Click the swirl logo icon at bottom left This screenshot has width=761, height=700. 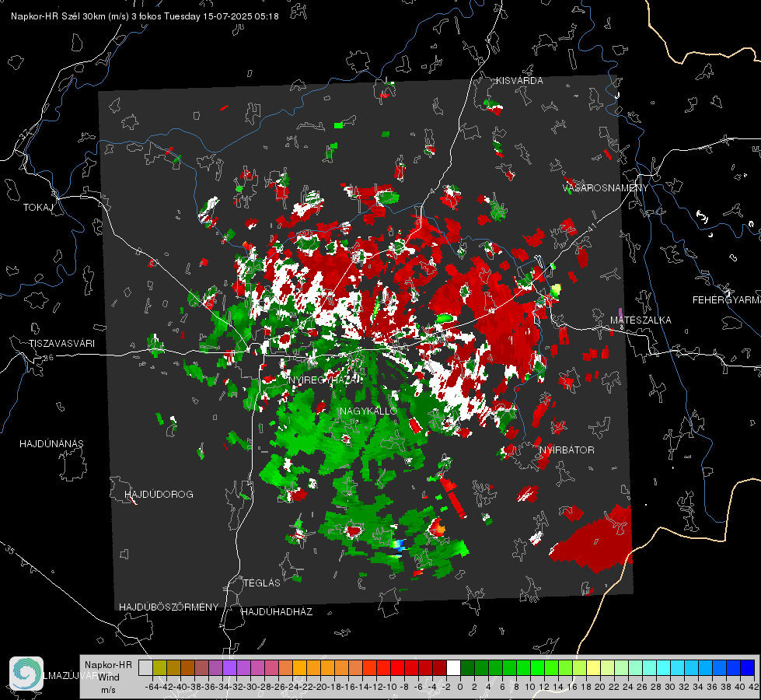point(26,674)
